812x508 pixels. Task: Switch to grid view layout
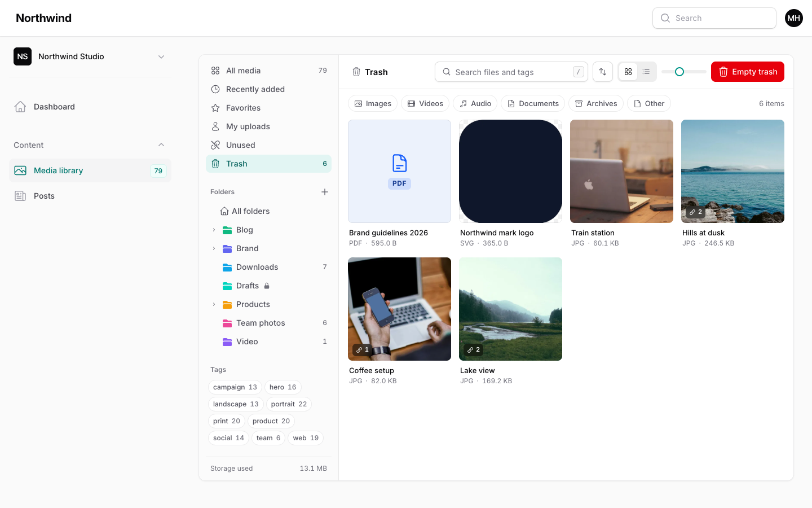click(628, 72)
